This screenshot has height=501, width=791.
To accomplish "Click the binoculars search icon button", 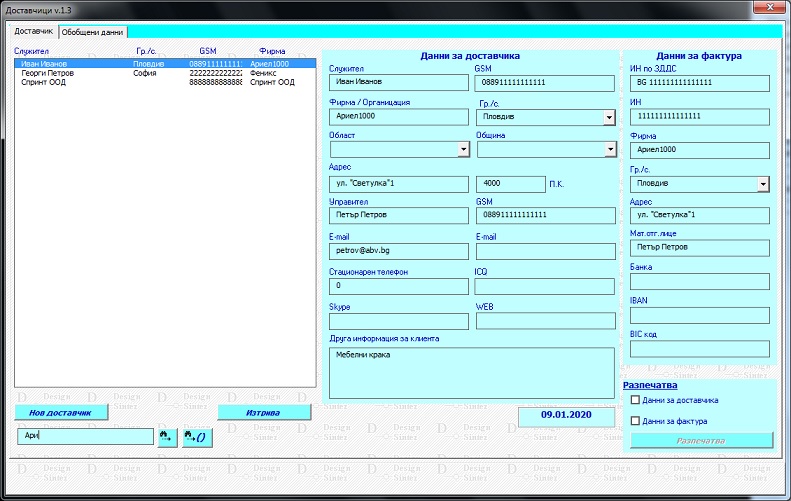I will pyautogui.click(x=165, y=437).
